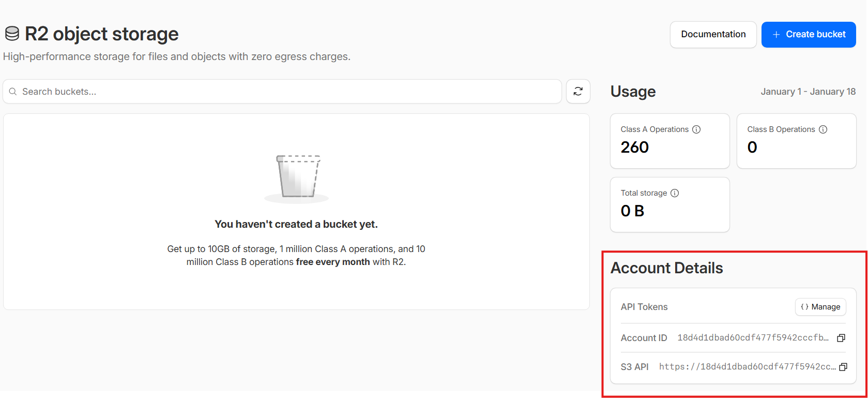The image size is (868, 398).
Task: Click the refresh buckets icon button
Action: pos(578,92)
